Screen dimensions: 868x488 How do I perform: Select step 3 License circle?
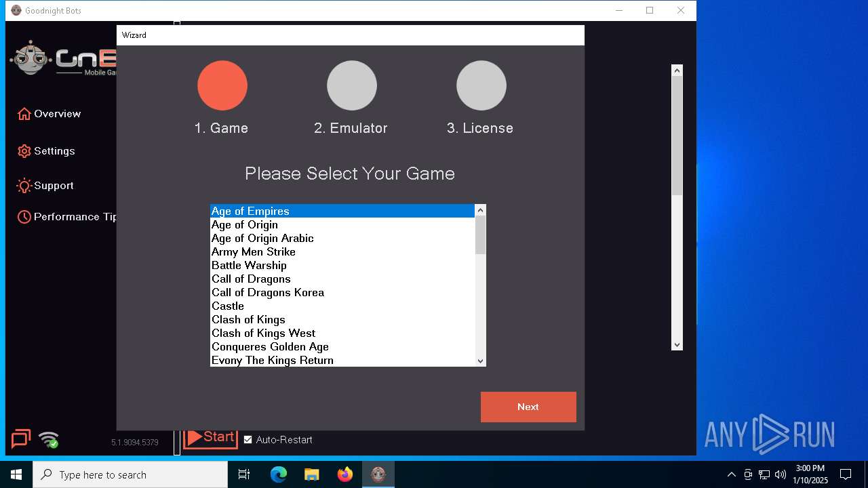(x=481, y=85)
